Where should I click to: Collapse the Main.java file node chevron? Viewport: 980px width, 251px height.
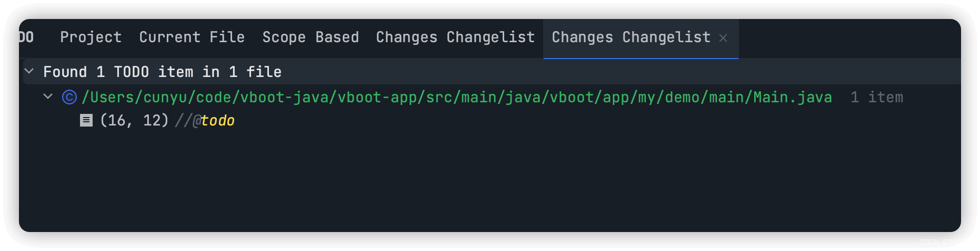point(48,97)
